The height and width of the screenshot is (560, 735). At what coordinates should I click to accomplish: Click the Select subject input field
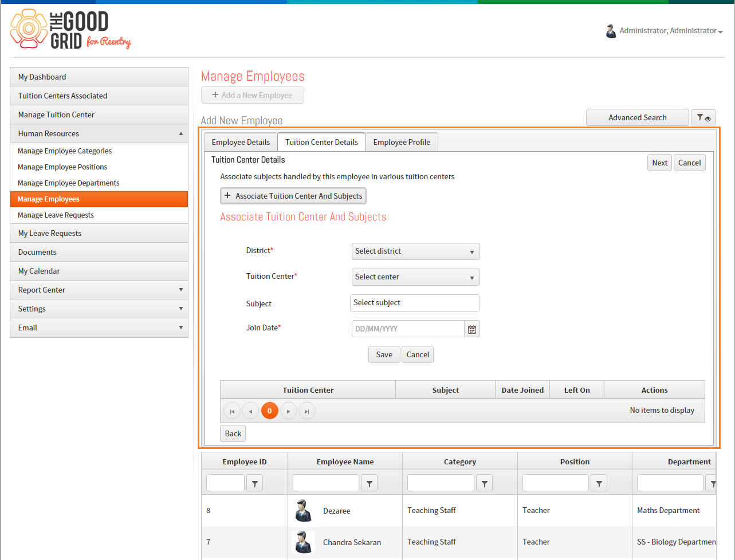[415, 303]
